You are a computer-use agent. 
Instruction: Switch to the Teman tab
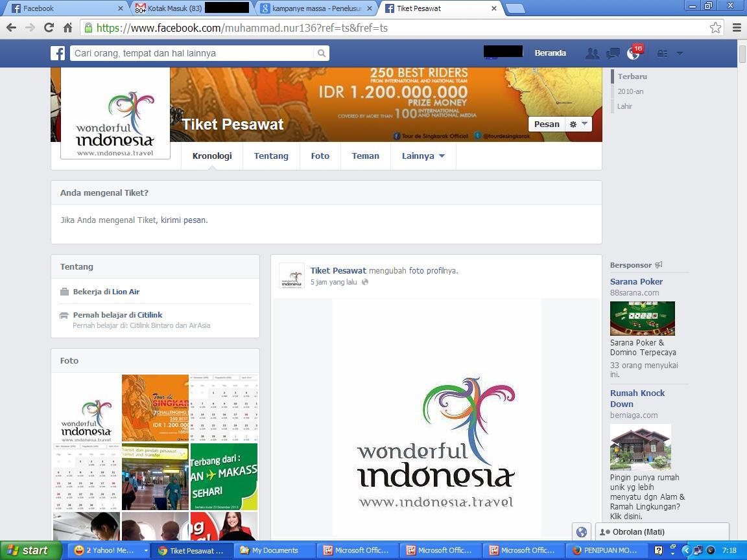[366, 156]
